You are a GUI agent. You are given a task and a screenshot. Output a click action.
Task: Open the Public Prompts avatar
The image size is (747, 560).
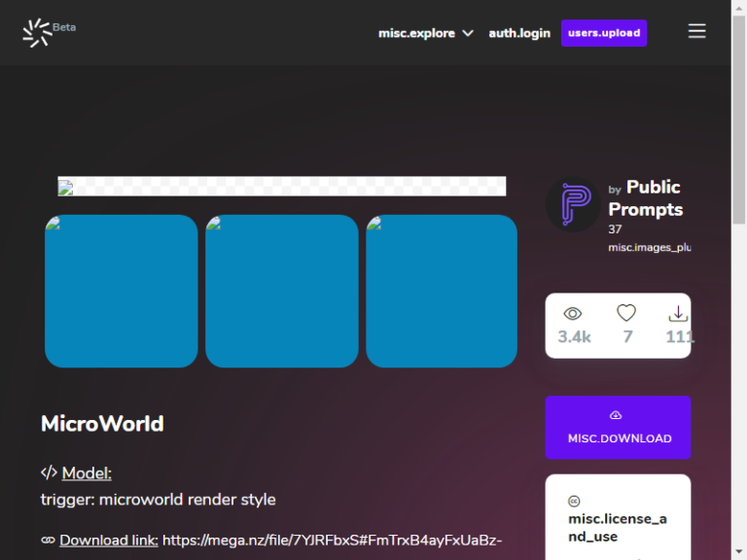(573, 204)
